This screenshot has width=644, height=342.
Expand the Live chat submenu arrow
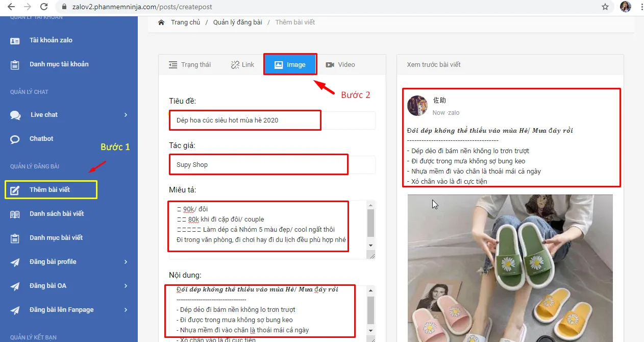coord(126,115)
